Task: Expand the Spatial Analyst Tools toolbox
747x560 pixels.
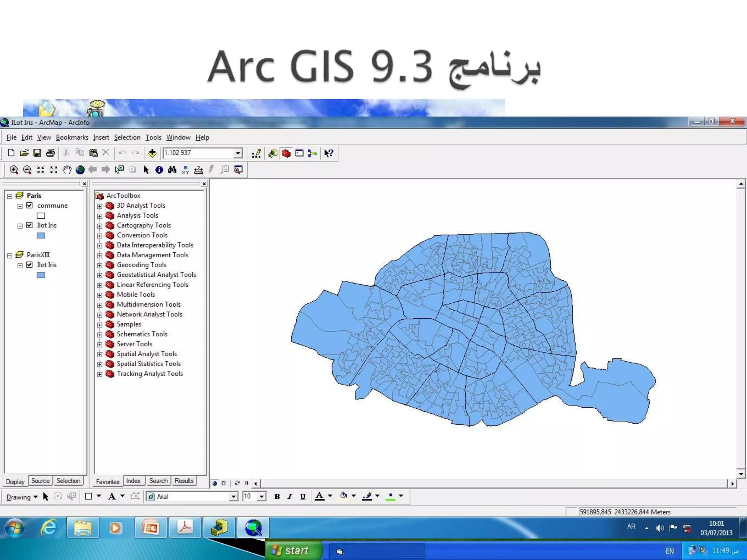Action: point(100,354)
